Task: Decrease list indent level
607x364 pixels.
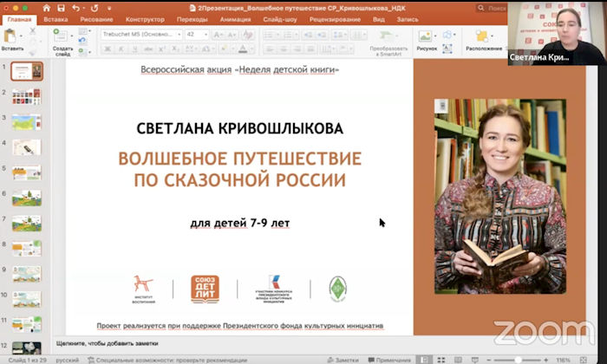Action: pyautogui.click(x=308, y=35)
